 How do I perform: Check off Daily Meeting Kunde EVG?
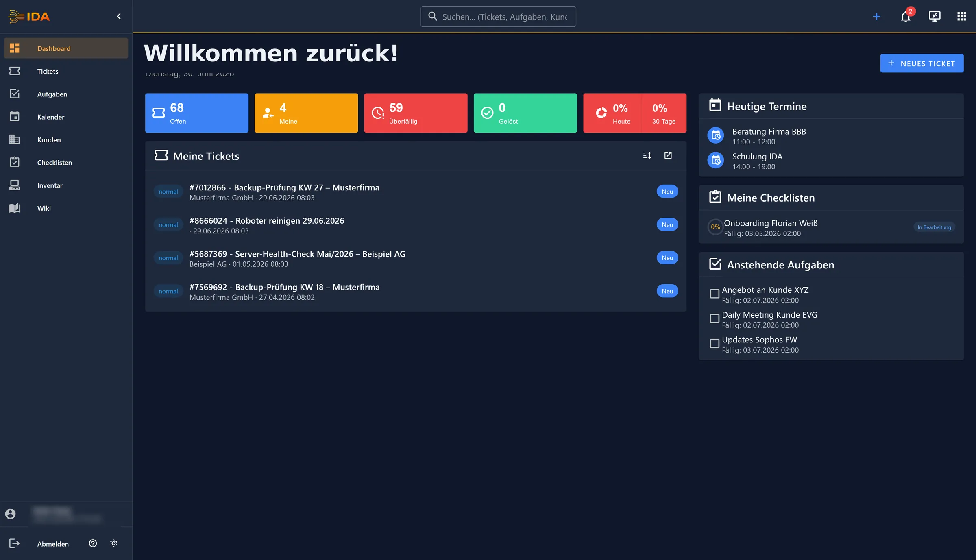click(x=715, y=318)
